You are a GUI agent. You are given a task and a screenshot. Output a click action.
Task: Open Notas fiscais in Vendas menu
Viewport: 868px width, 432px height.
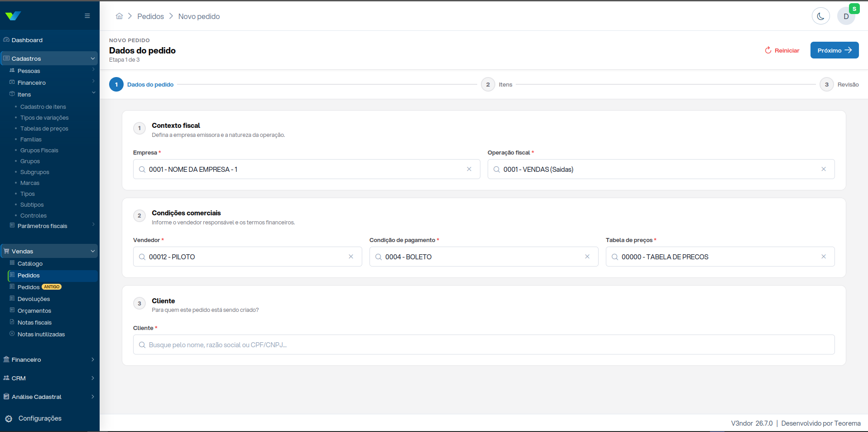(34, 322)
